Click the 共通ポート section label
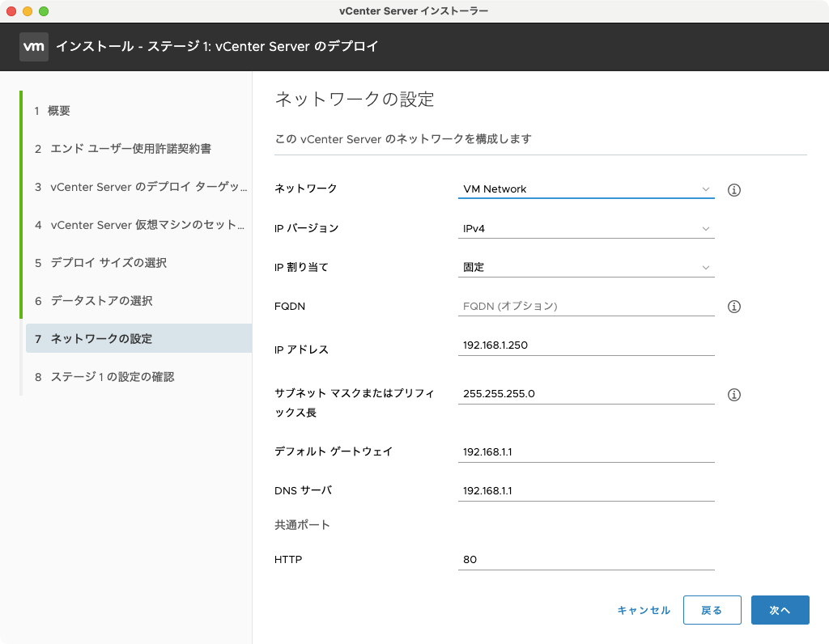Screen dimensions: 829x644 pyautogui.click(x=302, y=525)
